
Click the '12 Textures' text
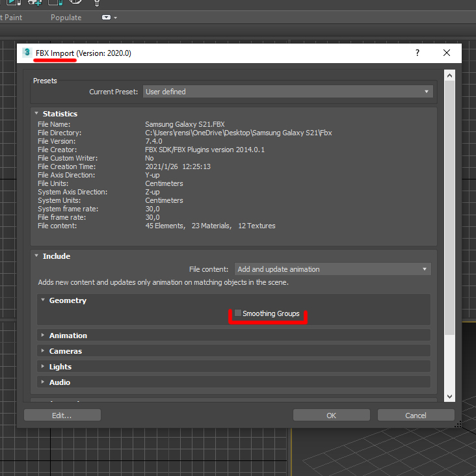point(257,226)
